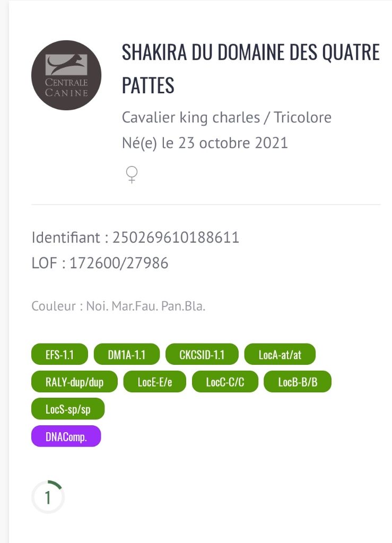
Task: Click the RALY-dup/dup tag
Action: coord(74,382)
